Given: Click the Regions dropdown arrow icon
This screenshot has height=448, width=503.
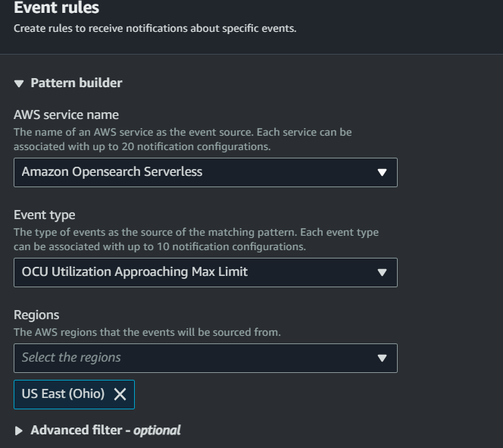Looking at the screenshot, I should click(382, 358).
